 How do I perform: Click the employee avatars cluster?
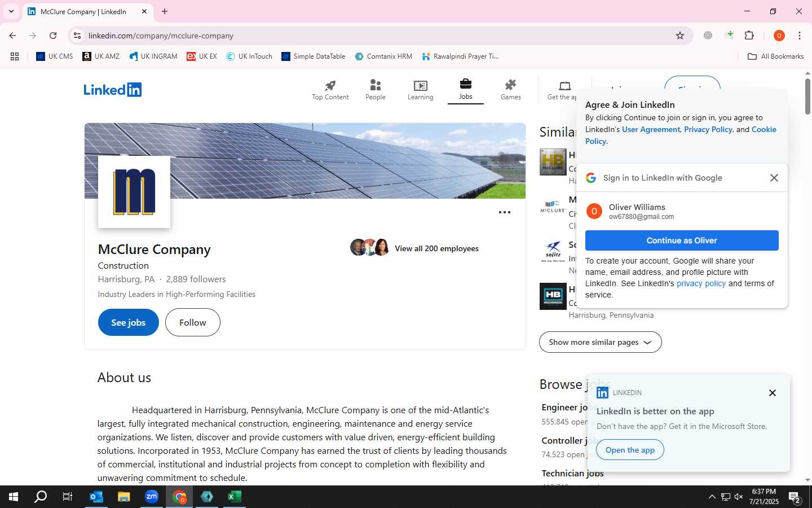click(x=370, y=247)
